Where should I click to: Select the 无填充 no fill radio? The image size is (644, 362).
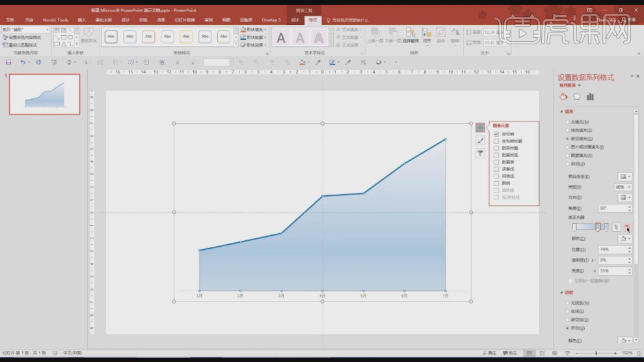click(568, 122)
